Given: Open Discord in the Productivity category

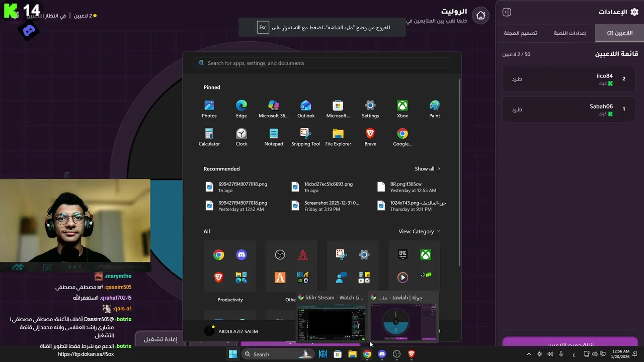Looking at the screenshot, I should coord(242,255).
